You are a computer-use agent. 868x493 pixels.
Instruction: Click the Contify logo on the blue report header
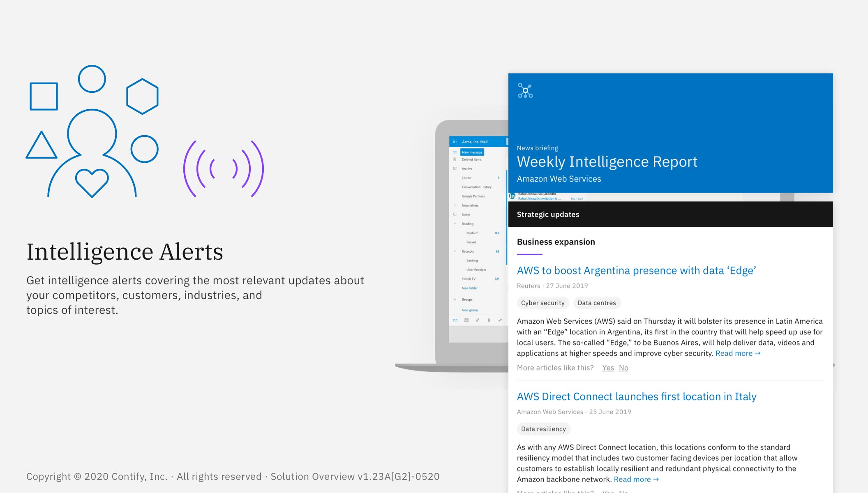click(525, 90)
